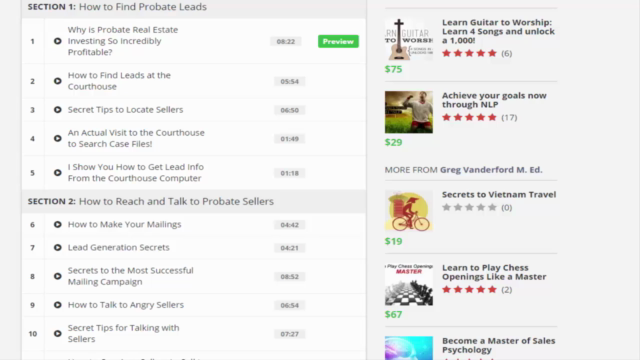Click Learn Guitar to Worship thumbnail
This screenshot has height=360, width=640.
(x=409, y=40)
